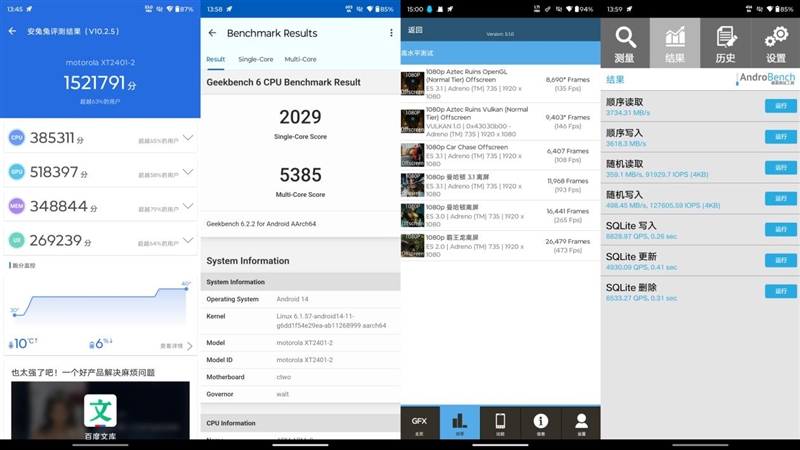Screen dimensions: 800x450
Task: Expand the UX score 269239 row
Action: (x=187, y=240)
